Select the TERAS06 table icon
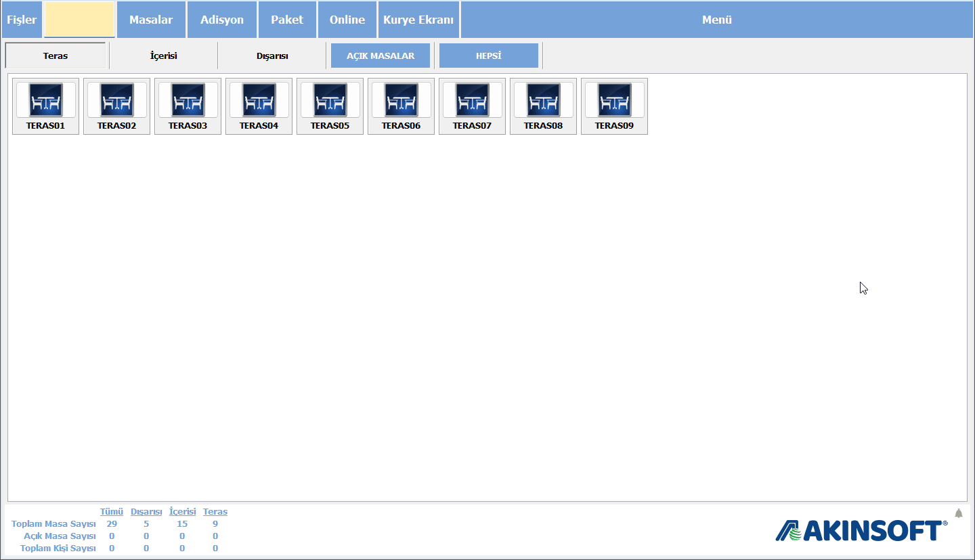975x560 pixels. (401, 106)
